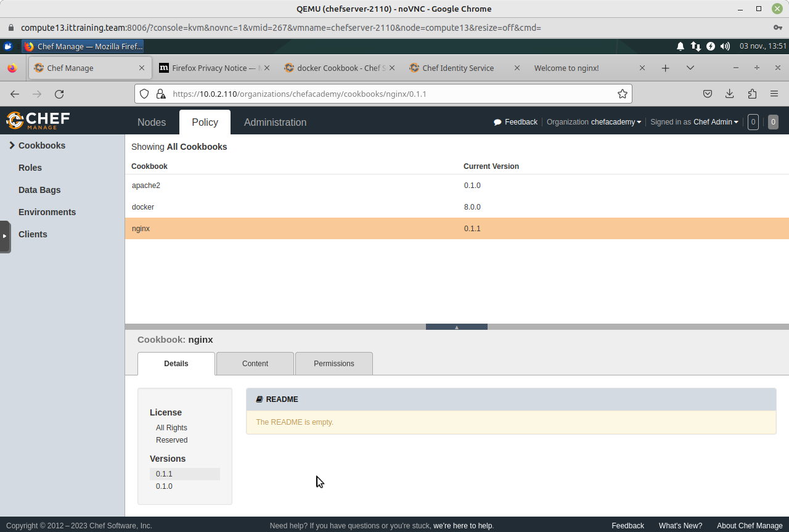Switch to the Administration tab
The height and width of the screenshot is (532, 789).
pos(275,122)
